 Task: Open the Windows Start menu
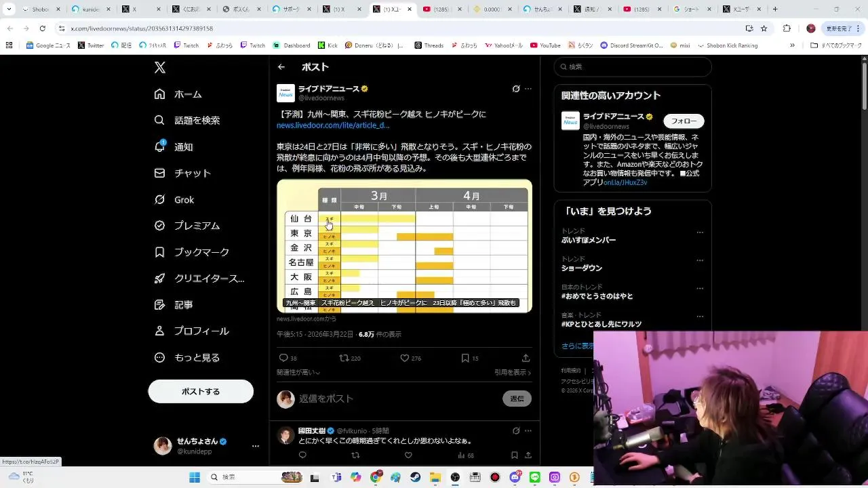[195, 477]
